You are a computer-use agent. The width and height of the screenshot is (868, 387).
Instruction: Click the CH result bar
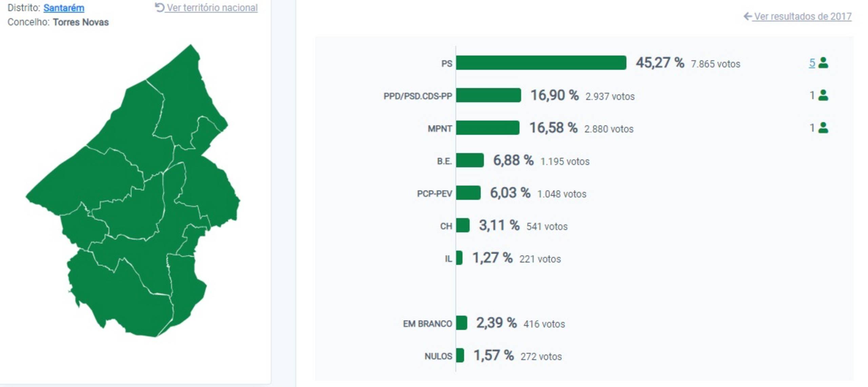tap(463, 225)
